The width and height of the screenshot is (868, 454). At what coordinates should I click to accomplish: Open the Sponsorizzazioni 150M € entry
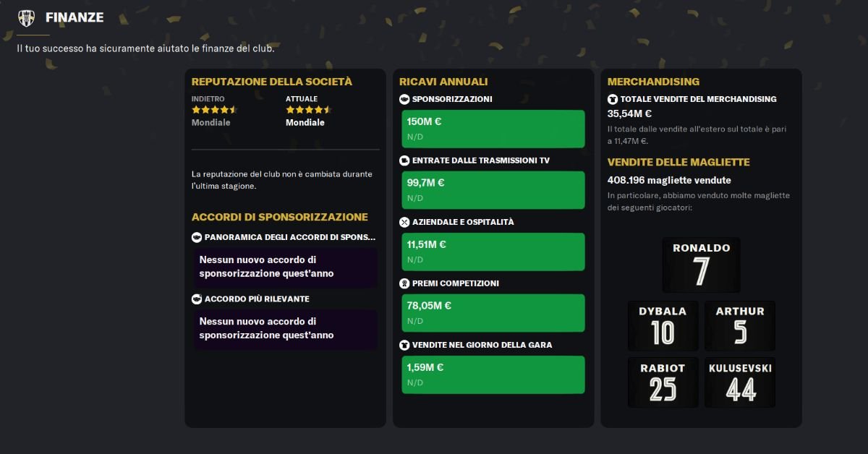coord(493,128)
